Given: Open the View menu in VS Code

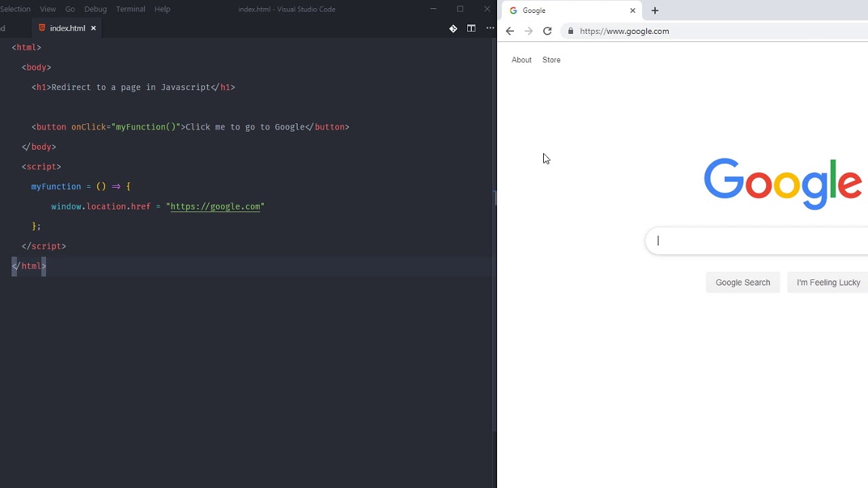Looking at the screenshot, I should coord(48,9).
